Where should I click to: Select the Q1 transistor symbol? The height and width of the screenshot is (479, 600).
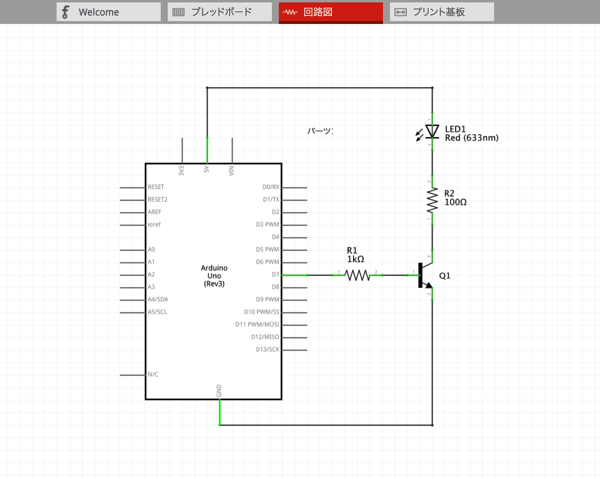click(426, 275)
